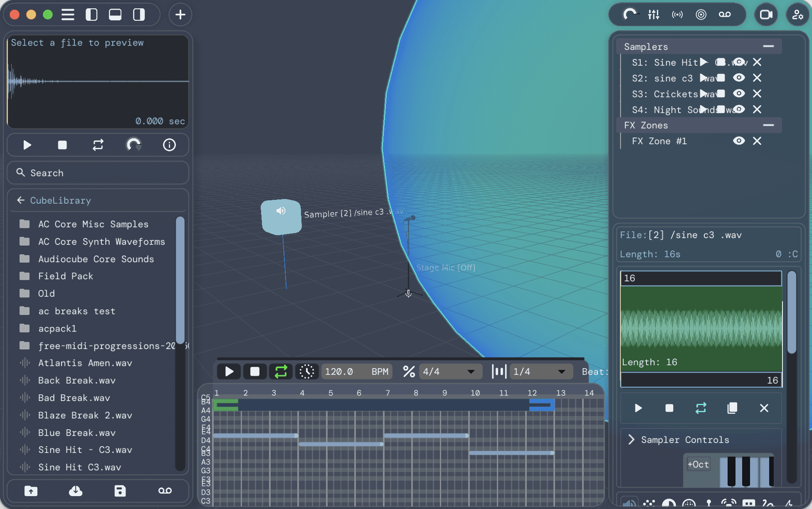Open the AC Core Synth Waveforms folder
This screenshot has width=812, height=509.
(101, 241)
